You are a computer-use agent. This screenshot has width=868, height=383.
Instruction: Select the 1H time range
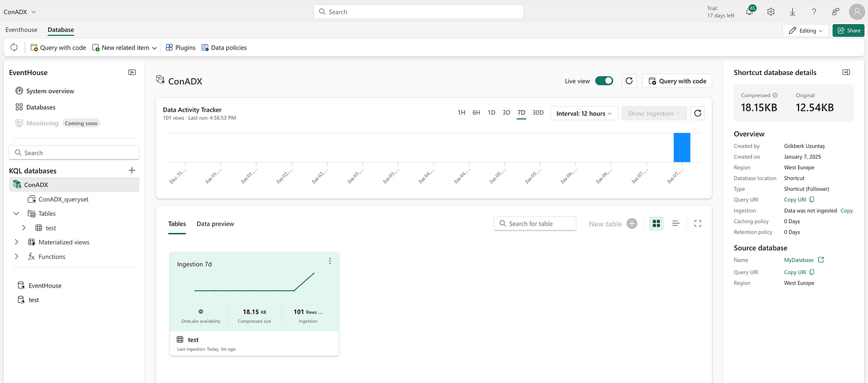pos(461,113)
